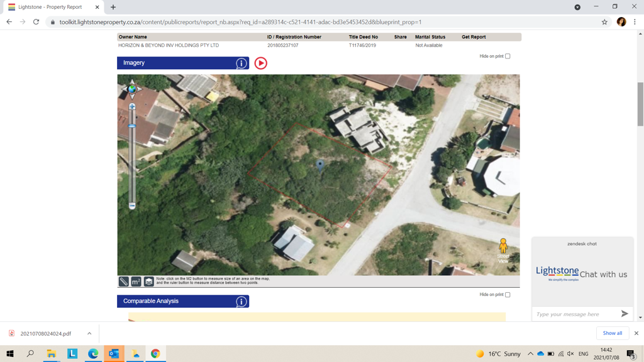
Task: Click the Comparable Analysis info icon
Action: coord(241,302)
